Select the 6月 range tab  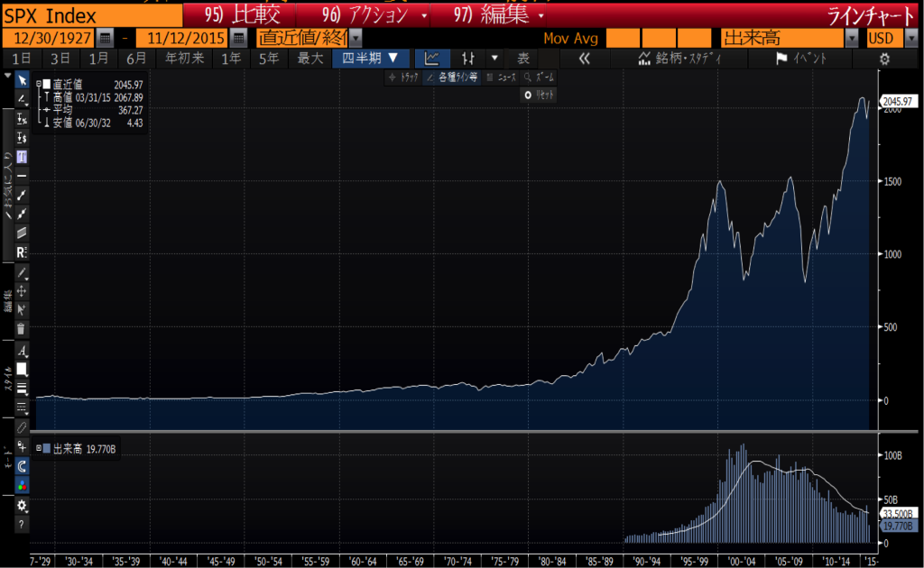coord(137,59)
